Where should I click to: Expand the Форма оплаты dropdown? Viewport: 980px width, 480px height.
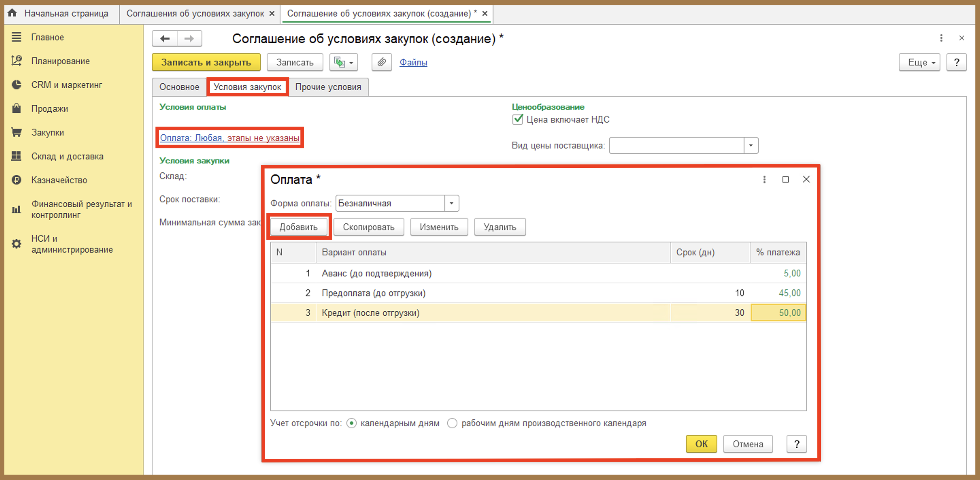pyautogui.click(x=452, y=203)
